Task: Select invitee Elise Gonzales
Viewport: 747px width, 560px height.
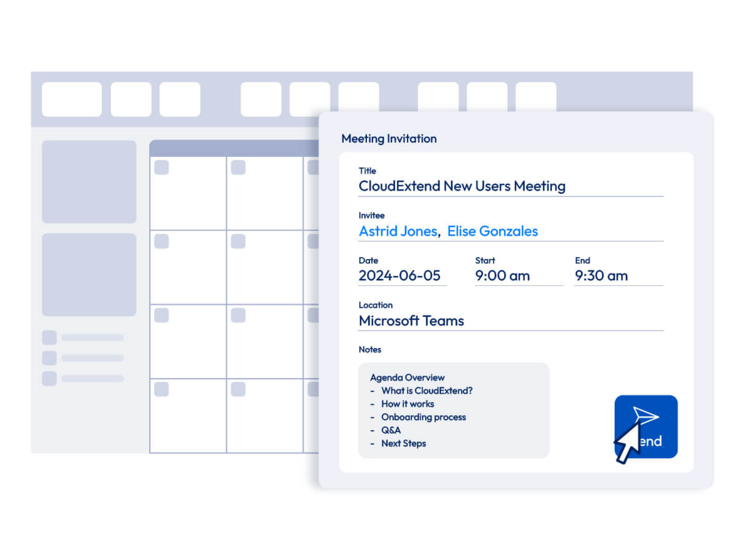Action: point(492,231)
